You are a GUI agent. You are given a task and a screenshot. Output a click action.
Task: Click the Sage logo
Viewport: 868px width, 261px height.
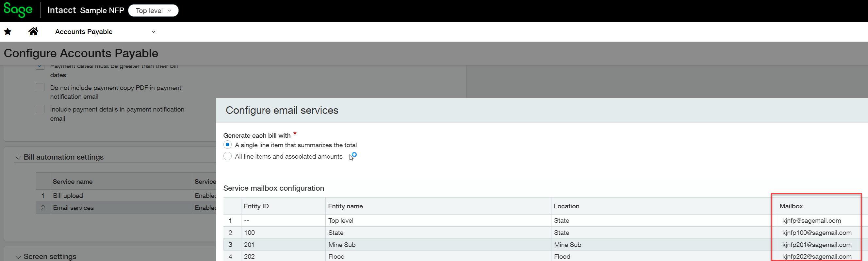(18, 10)
